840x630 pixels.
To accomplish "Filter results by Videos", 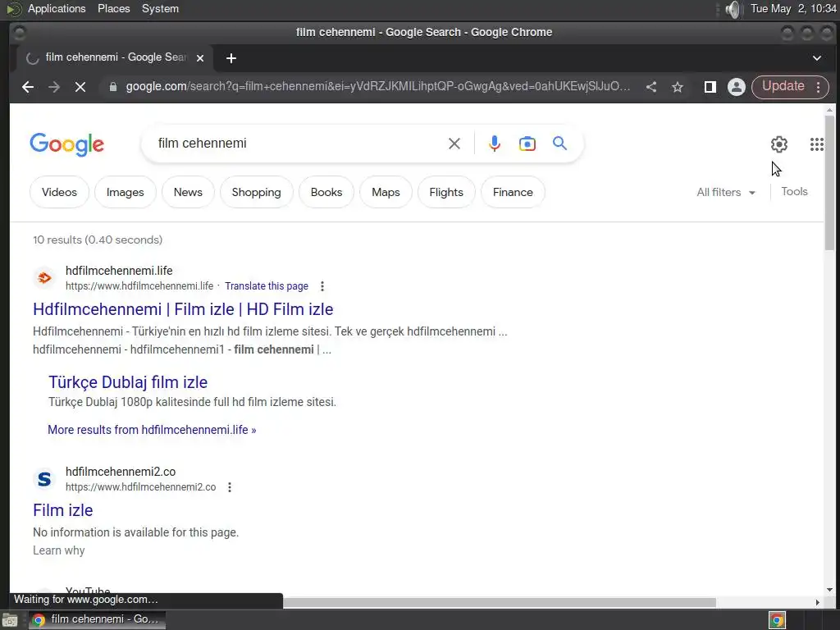I will tap(59, 192).
